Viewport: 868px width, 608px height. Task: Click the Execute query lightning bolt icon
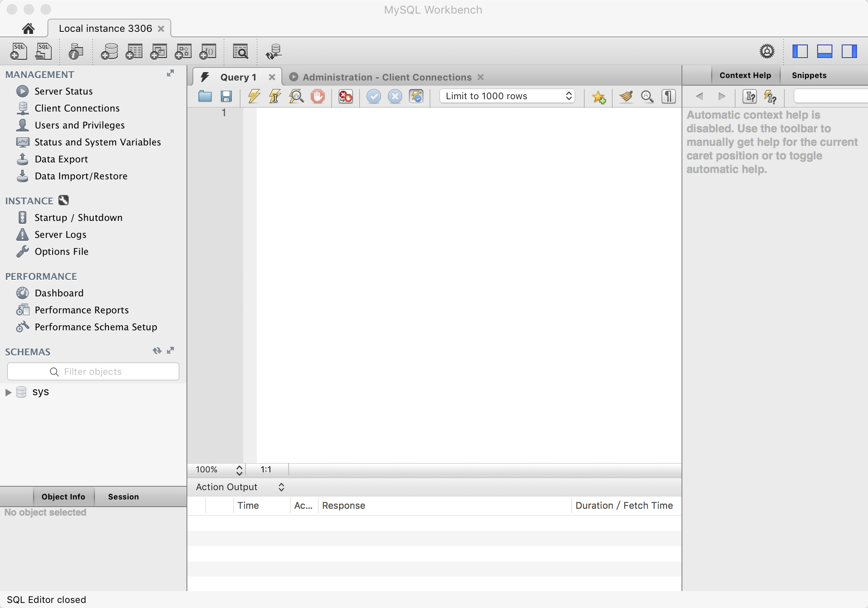tap(254, 96)
